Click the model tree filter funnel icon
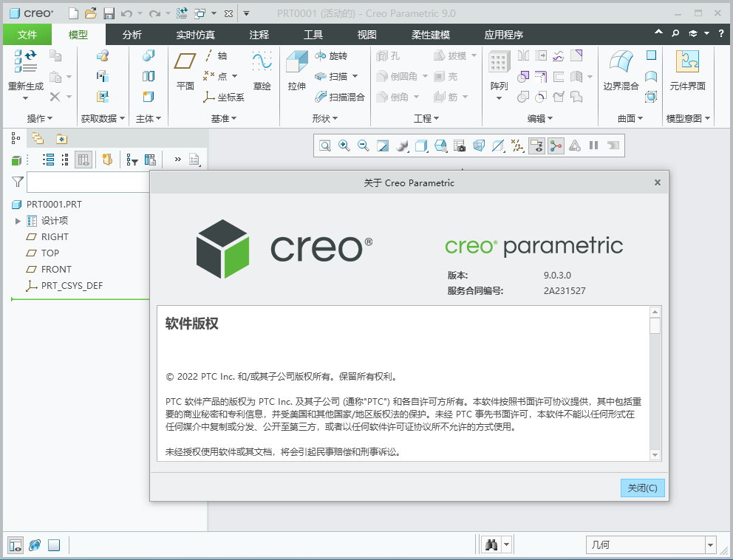 pos(17,181)
